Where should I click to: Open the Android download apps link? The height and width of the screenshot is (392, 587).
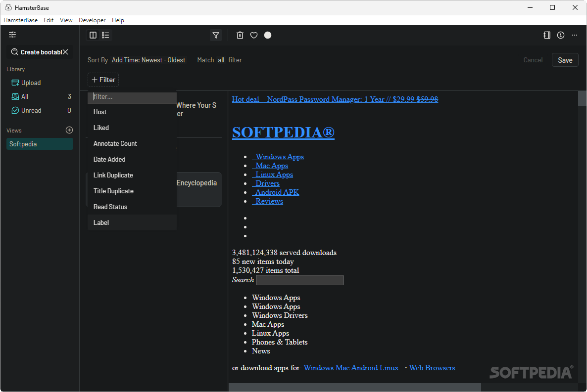[x=364, y=368]
